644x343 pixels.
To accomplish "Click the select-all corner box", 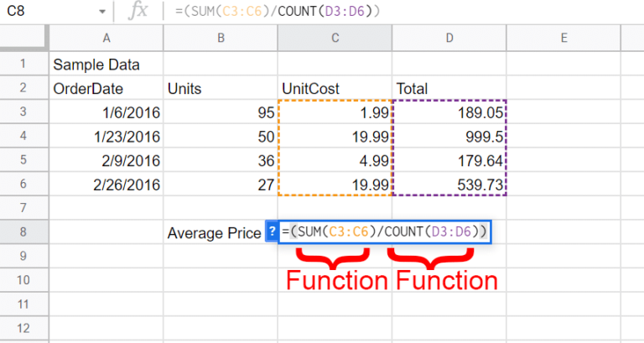I will coord(23,39).
